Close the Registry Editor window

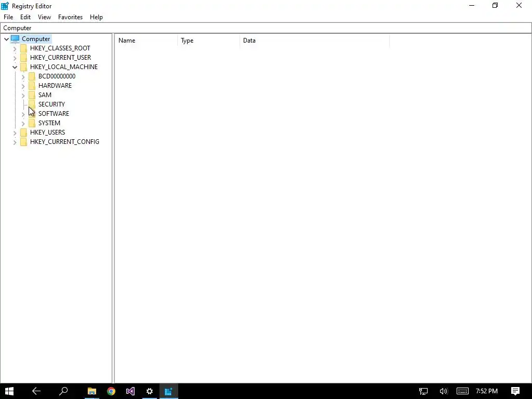[x=519, y=5]
